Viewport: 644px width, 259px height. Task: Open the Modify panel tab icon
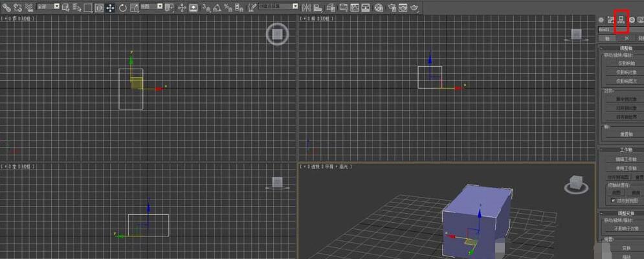[x=610, y=19]
